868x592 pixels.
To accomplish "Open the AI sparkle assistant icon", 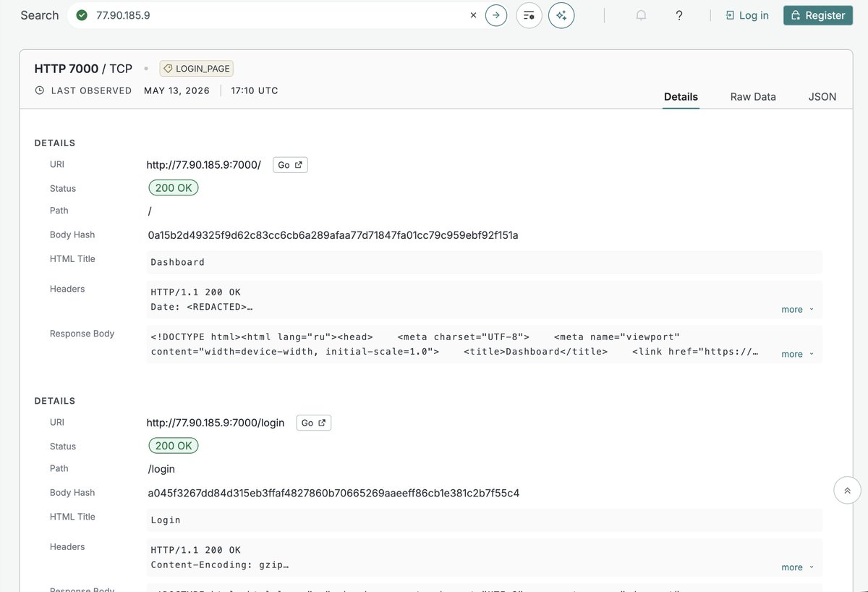I will (561, 15).
